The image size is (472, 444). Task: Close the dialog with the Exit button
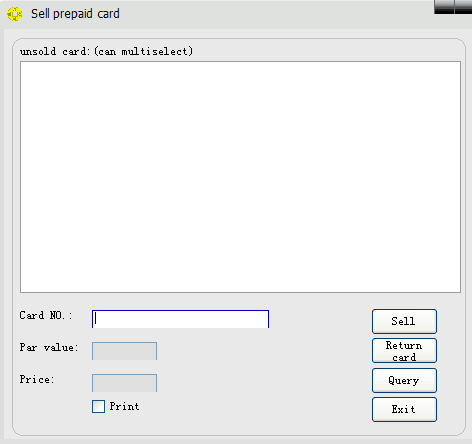tap(404, 409)
